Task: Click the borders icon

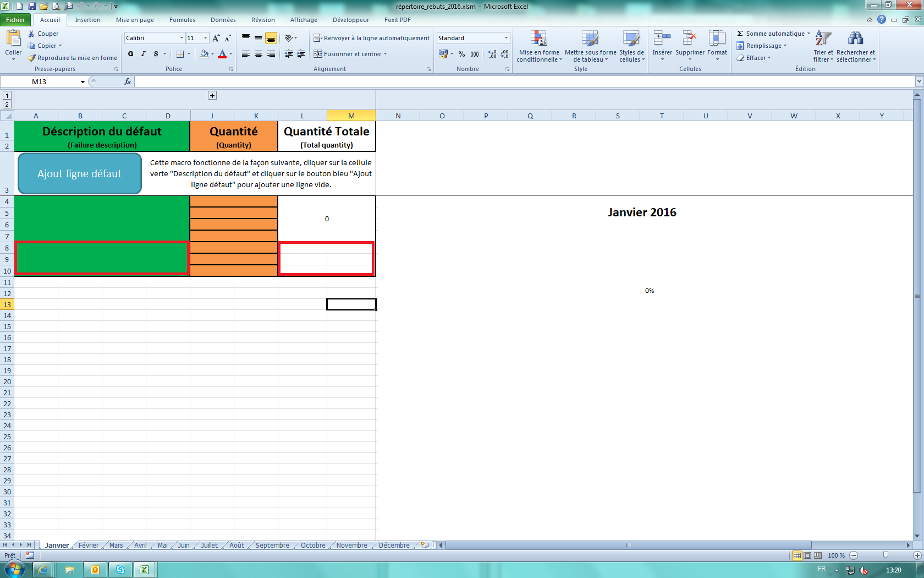Action: point(180,54)
